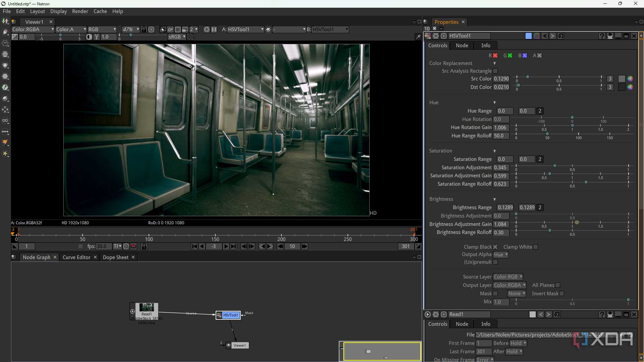Toggle the G channel checkbox
Viewport: 644px width, 362px height.
[x=510, y=56]
